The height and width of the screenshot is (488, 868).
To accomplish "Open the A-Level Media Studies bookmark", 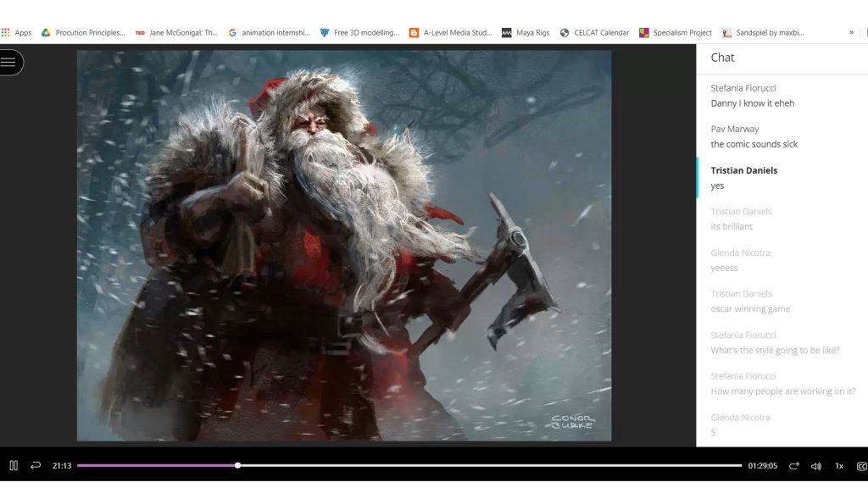I will (x=451, y=33).
